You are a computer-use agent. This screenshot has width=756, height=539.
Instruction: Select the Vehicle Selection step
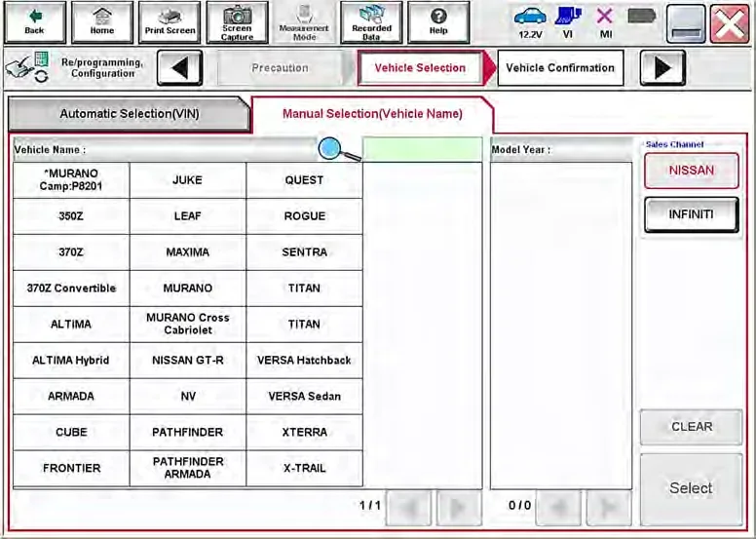tap(420, 68)
